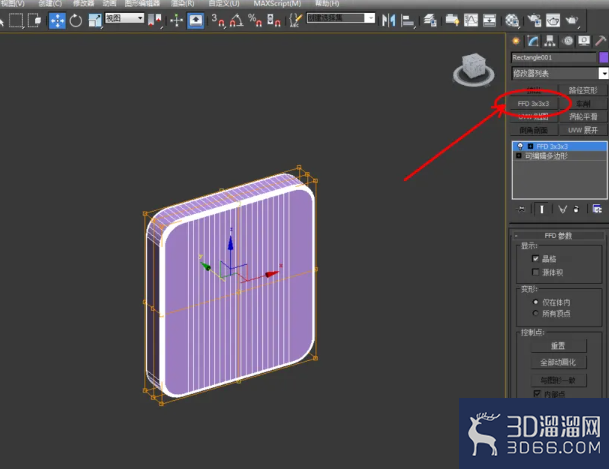Toggle FFD 3x3x3 modifier lightbulb visibility

pos(520,146)
